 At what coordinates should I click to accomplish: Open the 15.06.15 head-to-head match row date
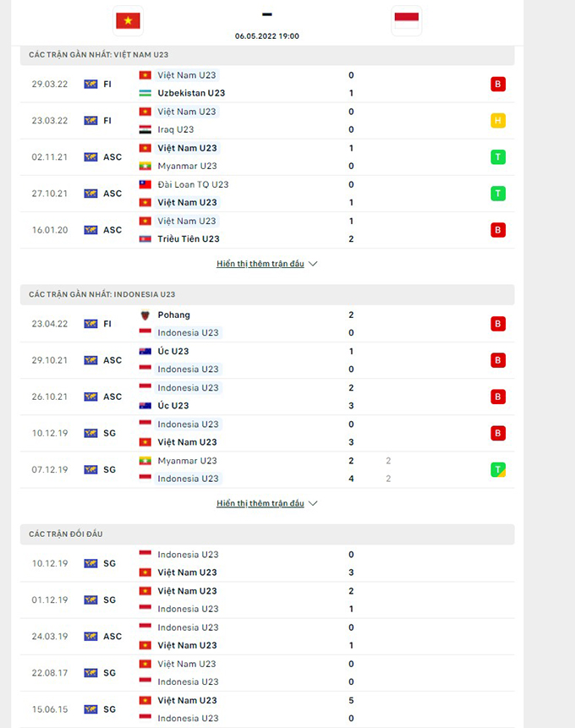click(x=50, y=709)
